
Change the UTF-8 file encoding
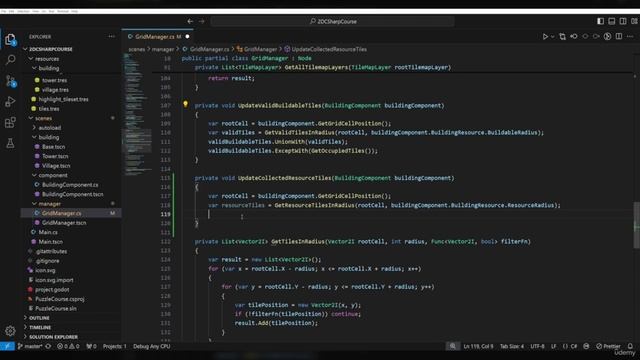538,346
